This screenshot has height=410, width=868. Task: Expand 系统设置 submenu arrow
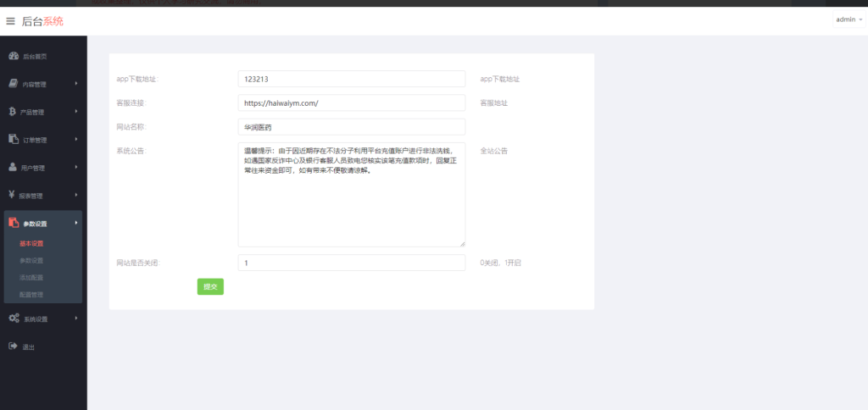pyautogui.click(x=75, y=319)
